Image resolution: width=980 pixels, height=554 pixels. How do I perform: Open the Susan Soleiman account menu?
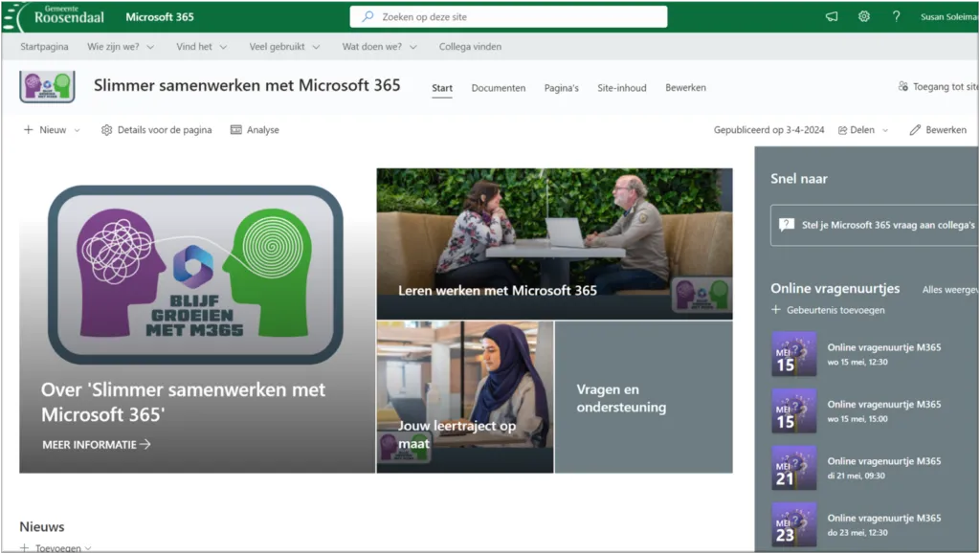(949, 17)
